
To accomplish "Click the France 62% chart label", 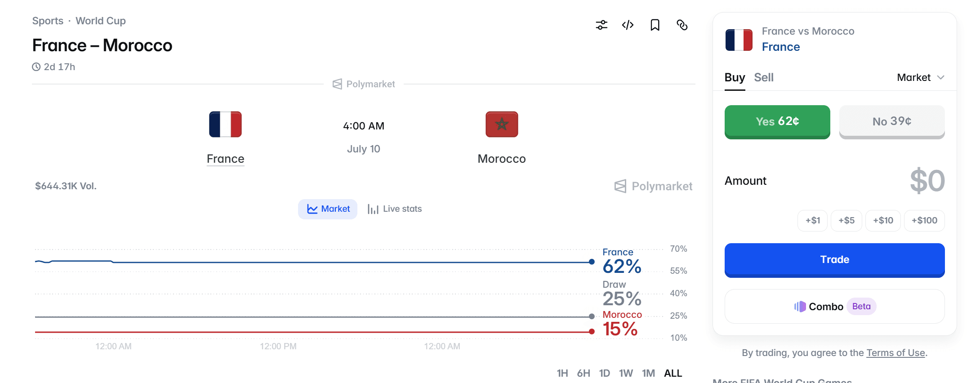I will tap(622, 261).
